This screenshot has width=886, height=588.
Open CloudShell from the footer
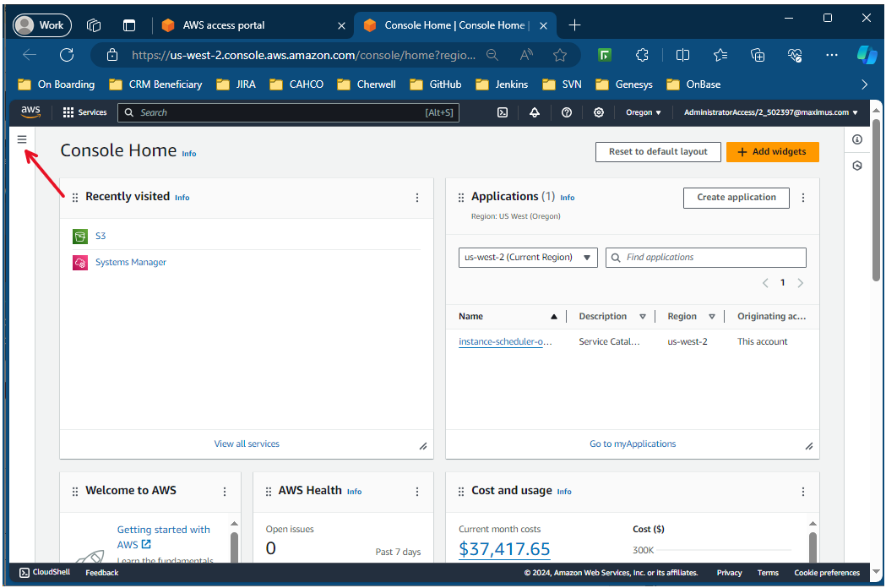point(46,572)
